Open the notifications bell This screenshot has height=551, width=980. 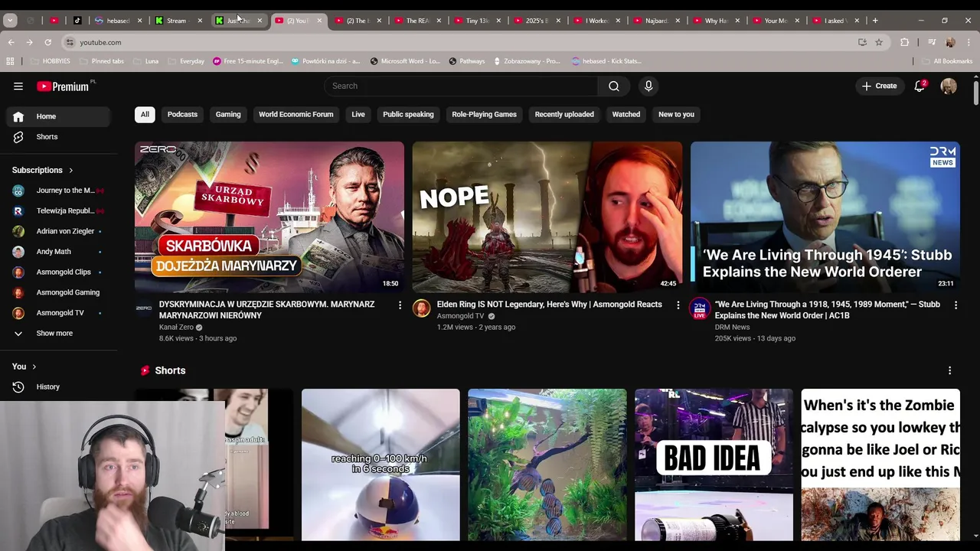click(x=920, y=86)
